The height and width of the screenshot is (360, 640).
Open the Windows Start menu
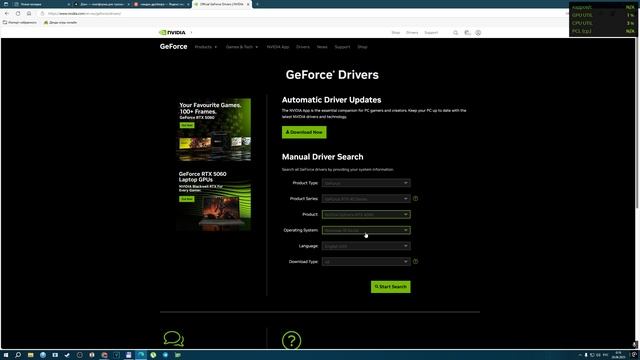6,355
